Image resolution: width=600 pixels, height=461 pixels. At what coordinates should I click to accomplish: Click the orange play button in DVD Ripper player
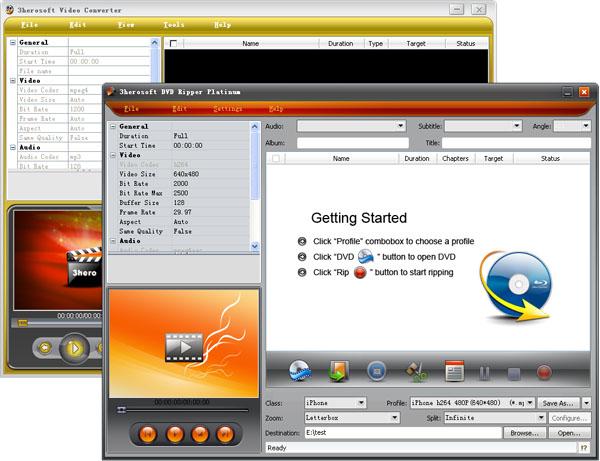[x=175, y=434]
